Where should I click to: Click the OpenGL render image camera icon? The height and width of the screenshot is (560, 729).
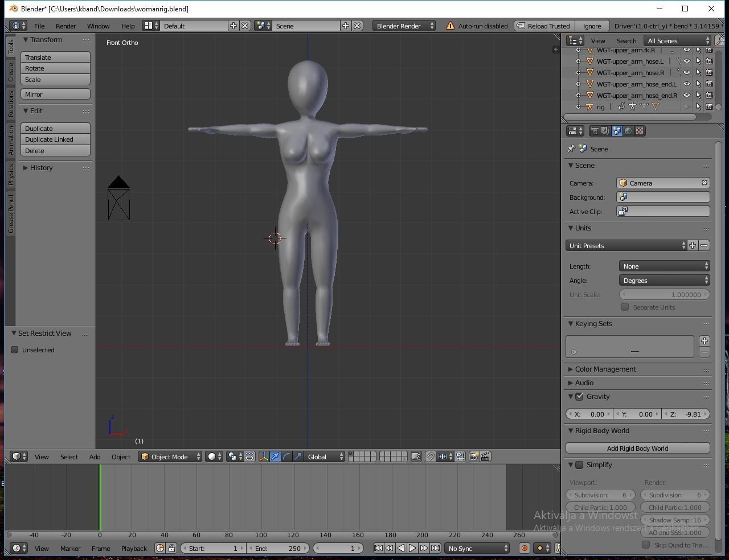474,456
